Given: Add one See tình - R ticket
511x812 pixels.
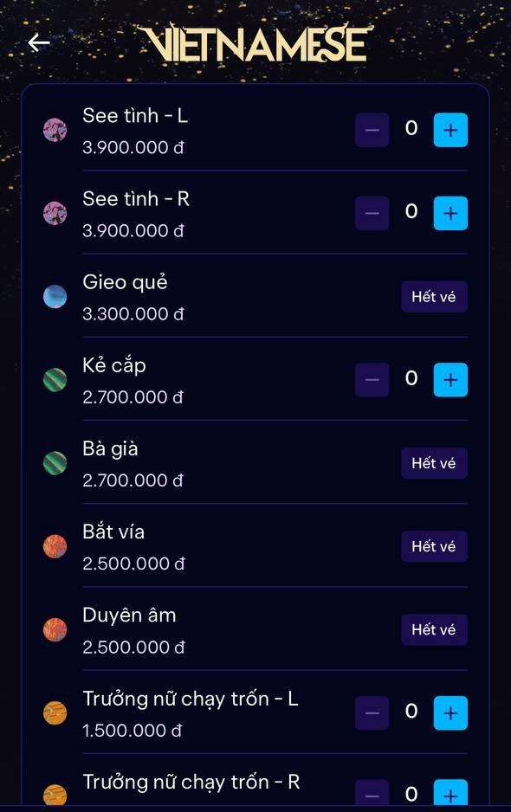Looking at the screenshot, I should tap(450, 213).
